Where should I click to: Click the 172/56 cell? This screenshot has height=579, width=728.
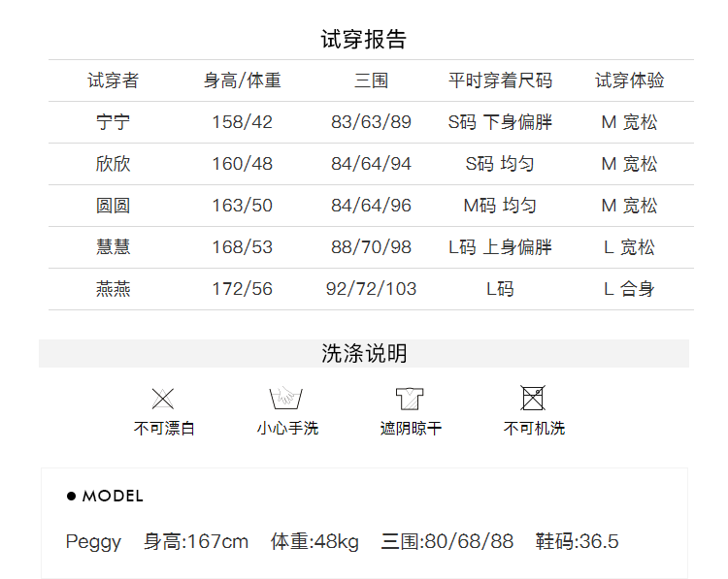pos(243,289)
